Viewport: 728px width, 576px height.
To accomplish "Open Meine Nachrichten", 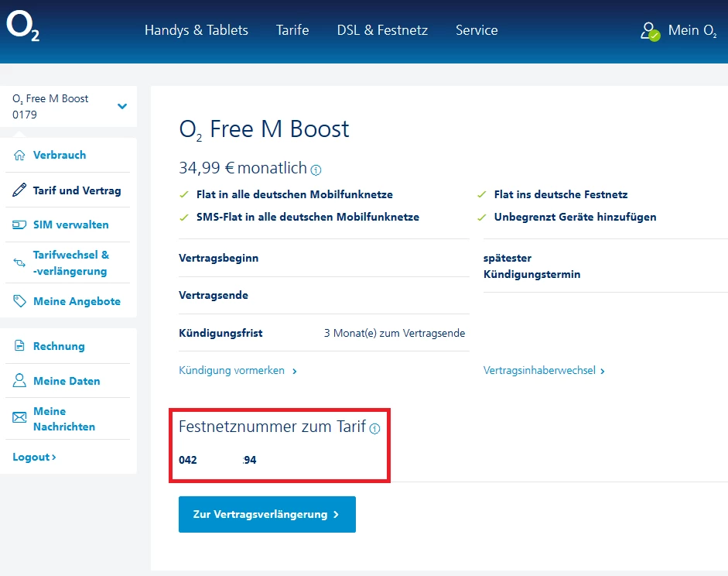I will tap(64, 419).
